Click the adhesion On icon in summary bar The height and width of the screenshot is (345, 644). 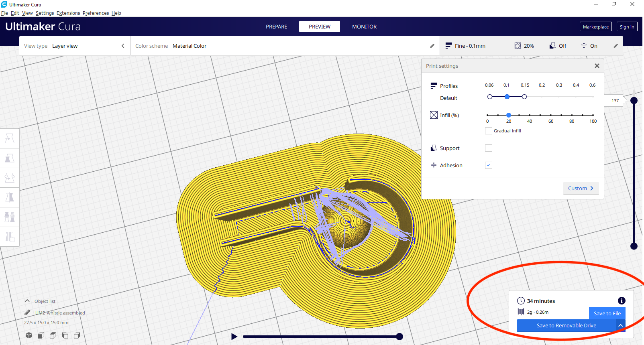point(584,46)
